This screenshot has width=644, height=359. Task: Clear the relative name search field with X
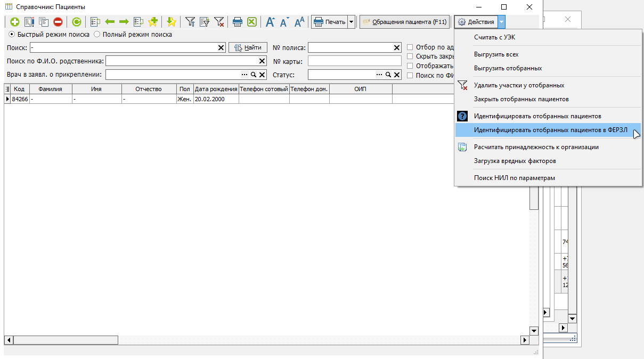262,61
